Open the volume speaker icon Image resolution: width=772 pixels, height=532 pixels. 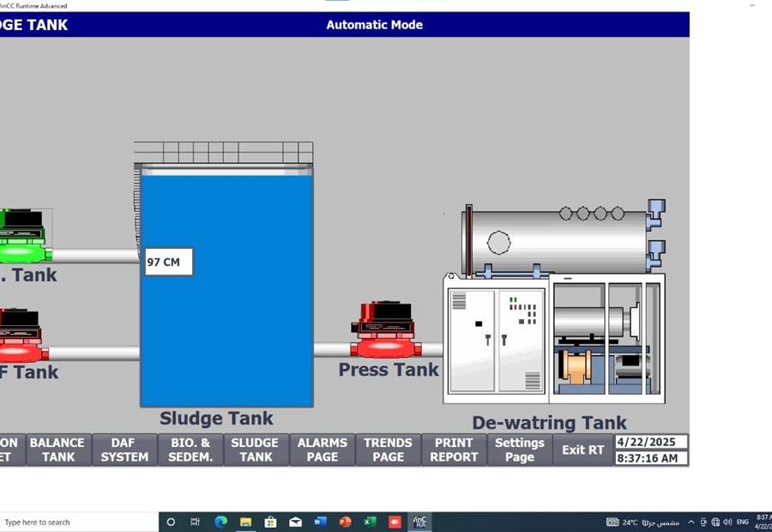pyautogui.click(x=727, y=523)
